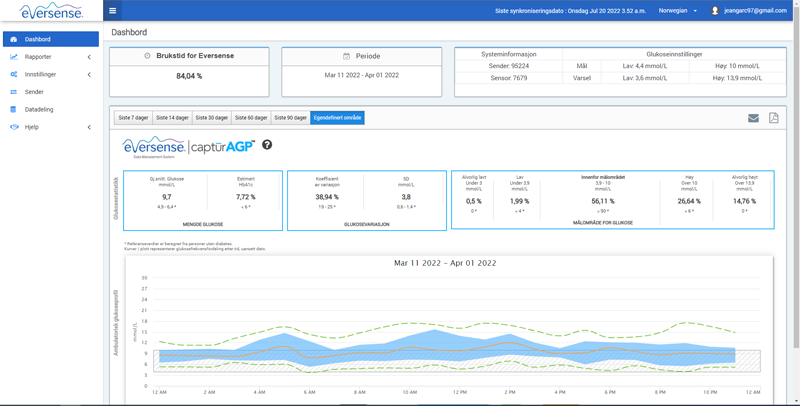The width and height of the screenshot is (800, 406).
Task: Click the period Mar 11 2022 - Apr 01 2022
Action: pos(362,75)
